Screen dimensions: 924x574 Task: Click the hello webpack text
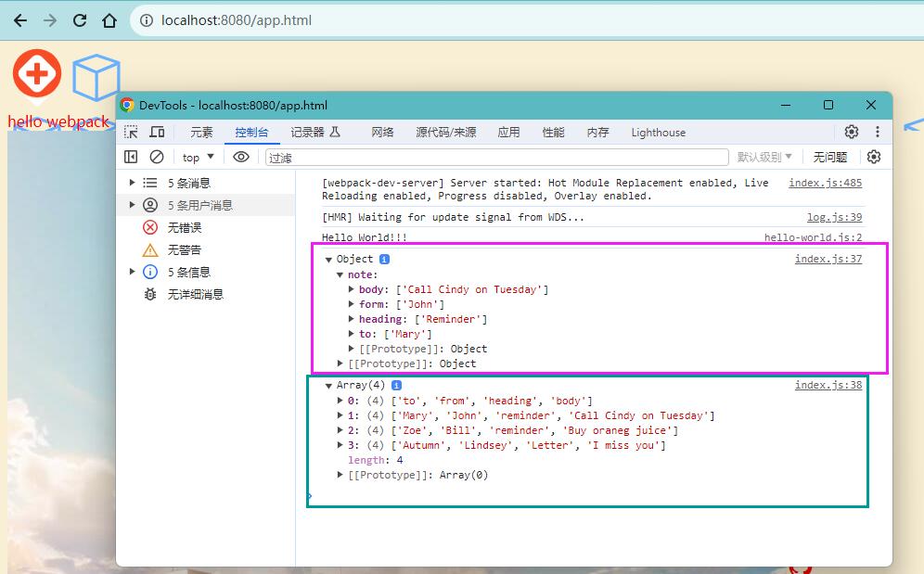click(58, 122)
